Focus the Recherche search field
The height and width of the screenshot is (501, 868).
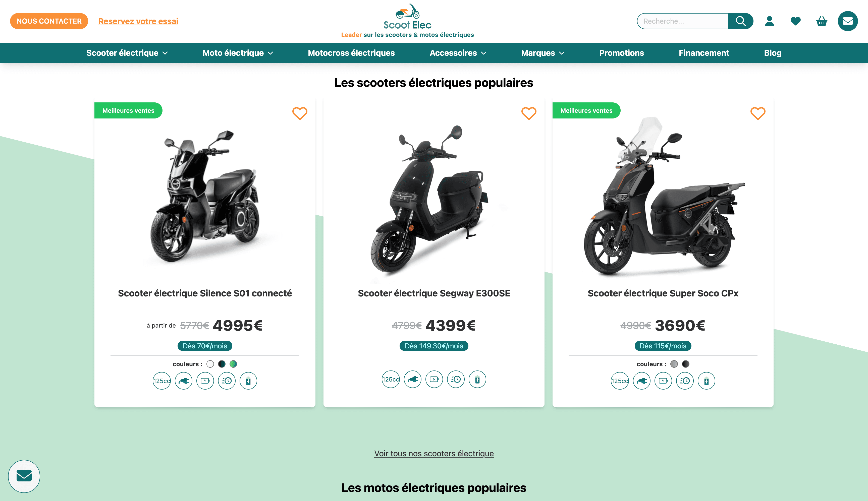[x=682, y=21]
